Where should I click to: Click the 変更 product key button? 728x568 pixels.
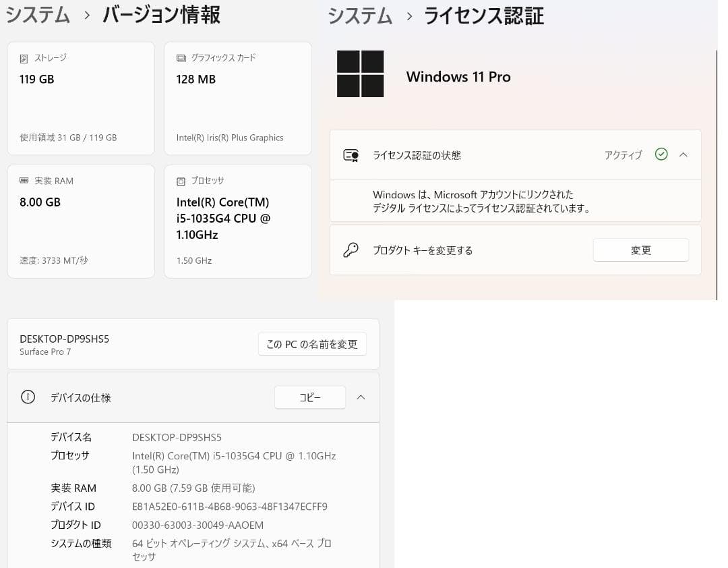641,250
